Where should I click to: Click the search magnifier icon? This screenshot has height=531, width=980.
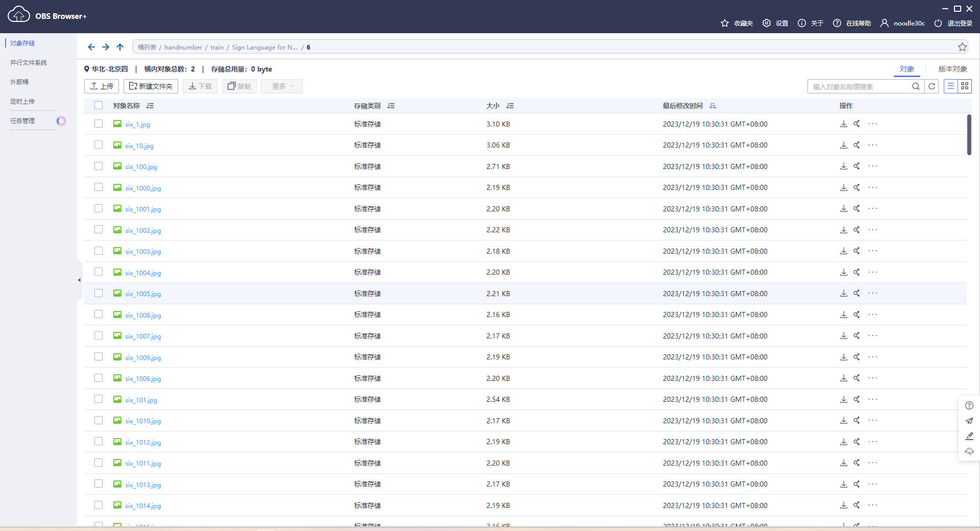[x=916, y=86]
